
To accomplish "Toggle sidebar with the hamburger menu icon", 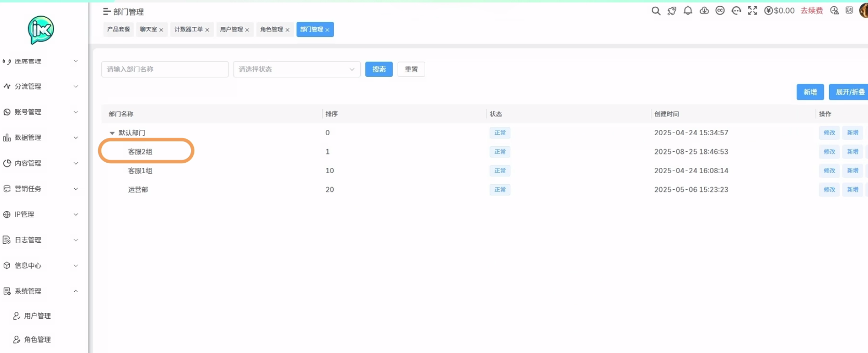I will point(107,11).
